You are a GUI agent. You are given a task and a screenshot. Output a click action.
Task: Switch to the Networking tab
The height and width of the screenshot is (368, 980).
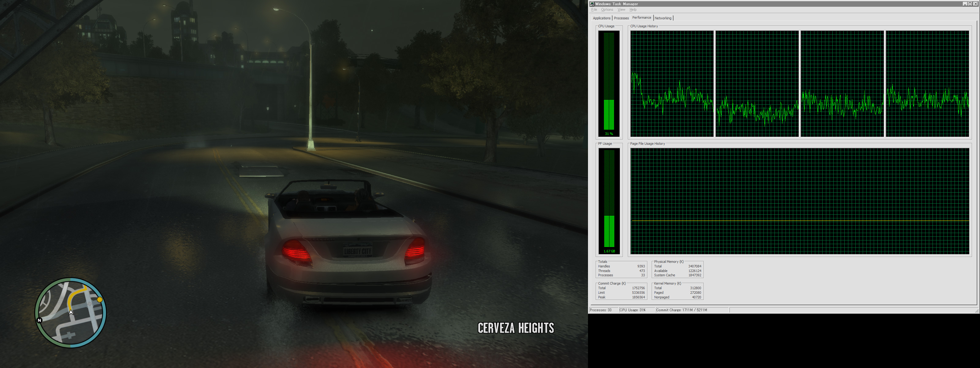tap(663, 18)
